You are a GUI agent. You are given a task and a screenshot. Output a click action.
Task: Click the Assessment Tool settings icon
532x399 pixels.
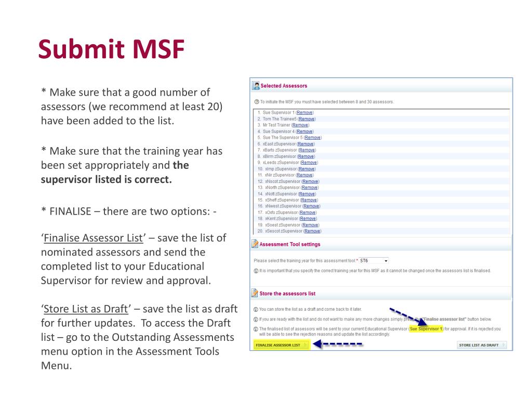pyautogui.click(x=255, y=244)
